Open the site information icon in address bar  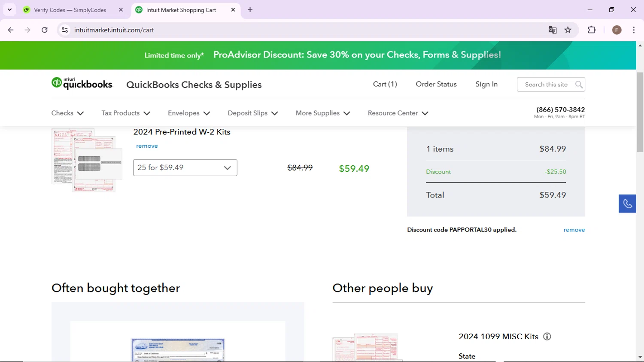[65, 30]
